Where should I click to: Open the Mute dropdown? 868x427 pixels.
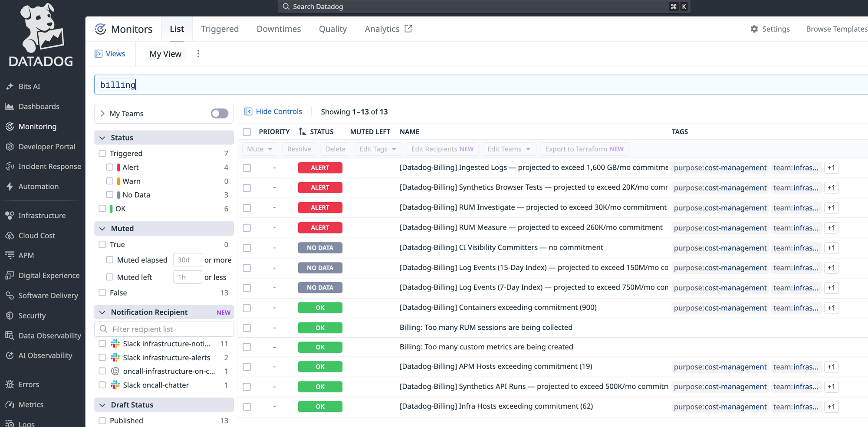260,149
